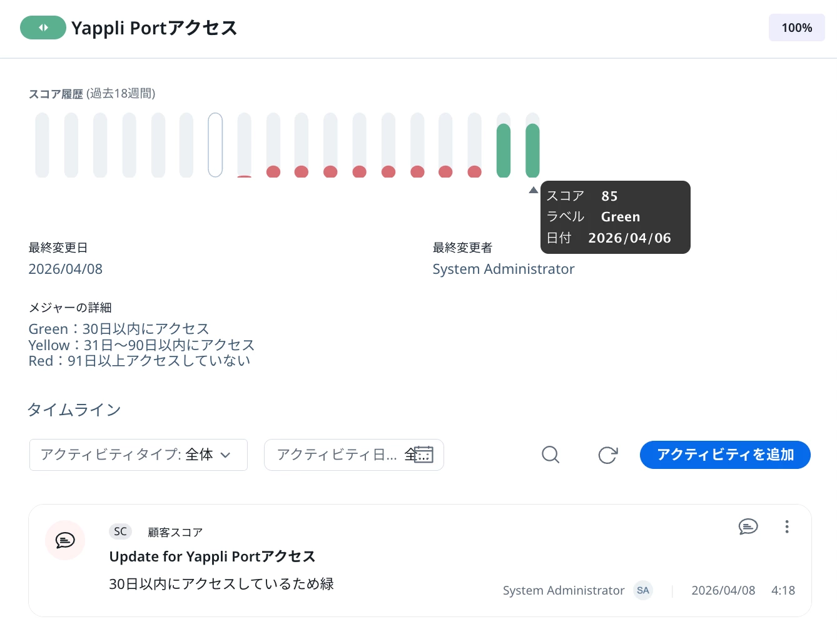Click the text '30日以内にアクセスしているため緑'

point(221,584)
